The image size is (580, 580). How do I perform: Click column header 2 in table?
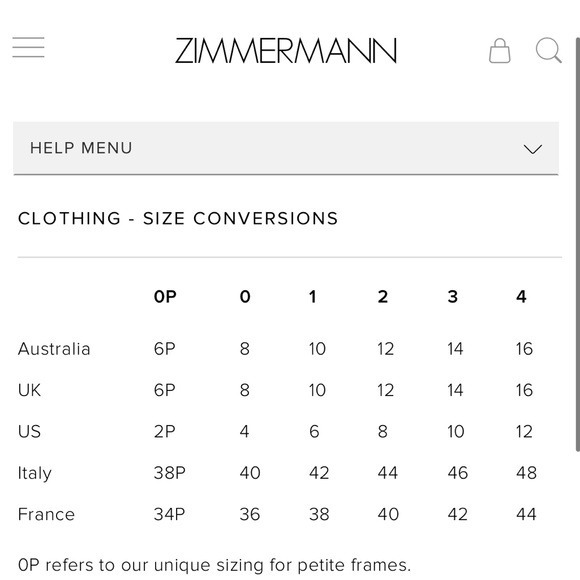(382, 297)
